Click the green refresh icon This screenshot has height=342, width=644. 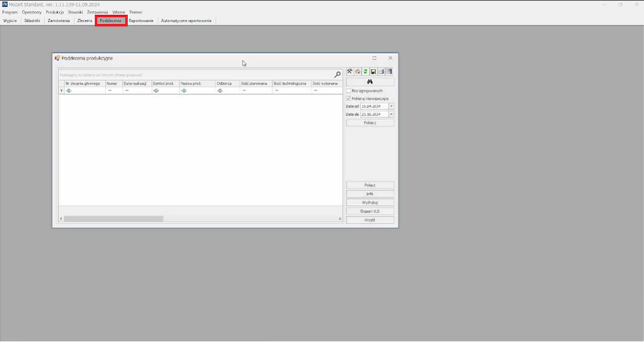(365, 72)
